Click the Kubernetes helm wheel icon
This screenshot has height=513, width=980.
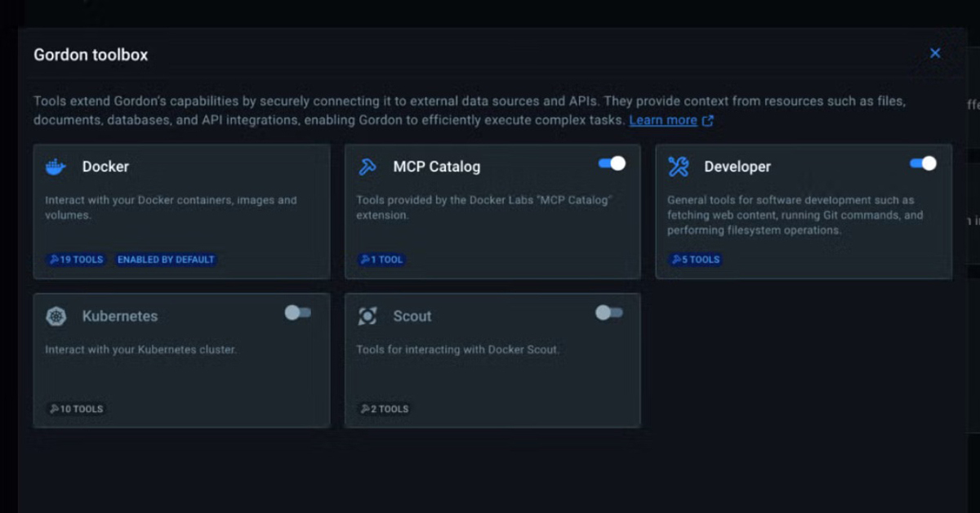[56, 316]
